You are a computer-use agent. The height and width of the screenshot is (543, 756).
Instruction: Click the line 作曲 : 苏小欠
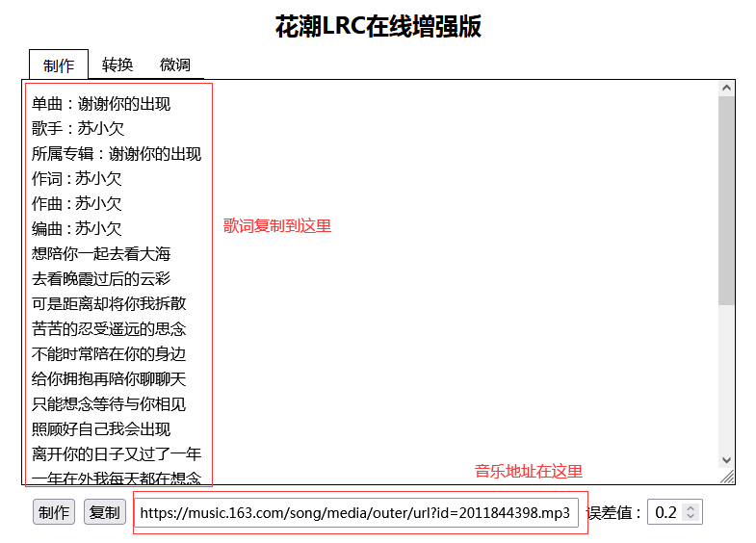[77, 204]
